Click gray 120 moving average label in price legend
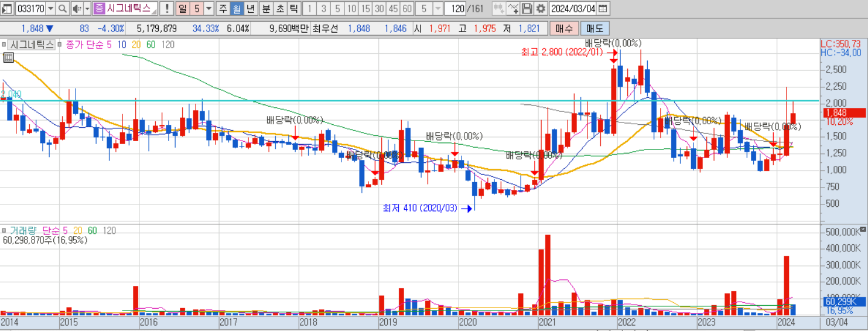 [x=168, y=44]
